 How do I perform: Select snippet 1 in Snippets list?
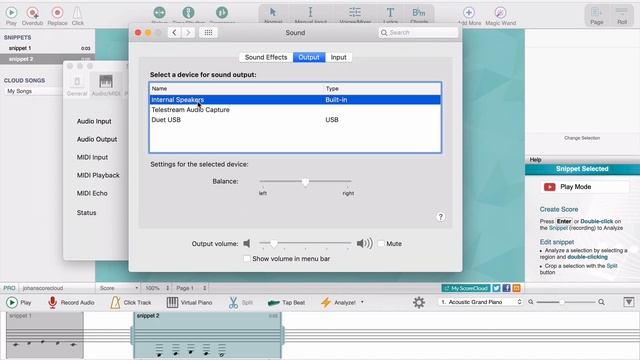click(47, 48)
